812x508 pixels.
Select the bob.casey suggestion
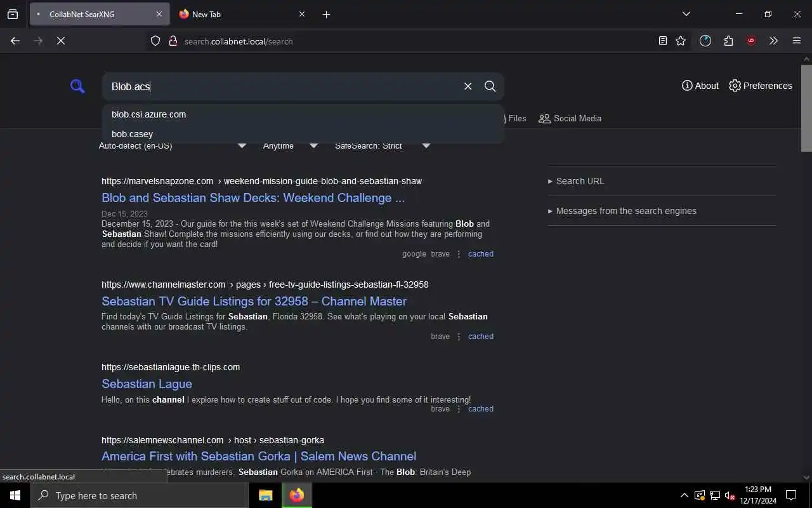point(303,134)
